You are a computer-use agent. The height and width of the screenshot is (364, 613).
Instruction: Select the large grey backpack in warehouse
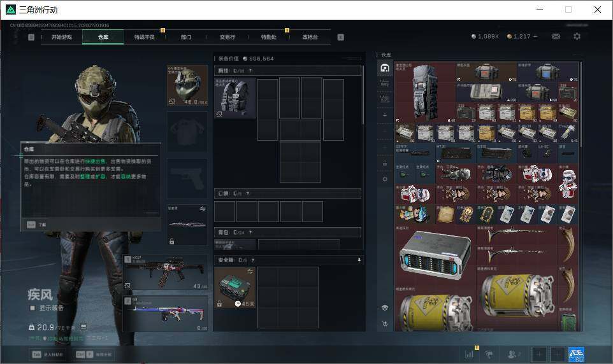pyautogui.click(x=426, y=92)
